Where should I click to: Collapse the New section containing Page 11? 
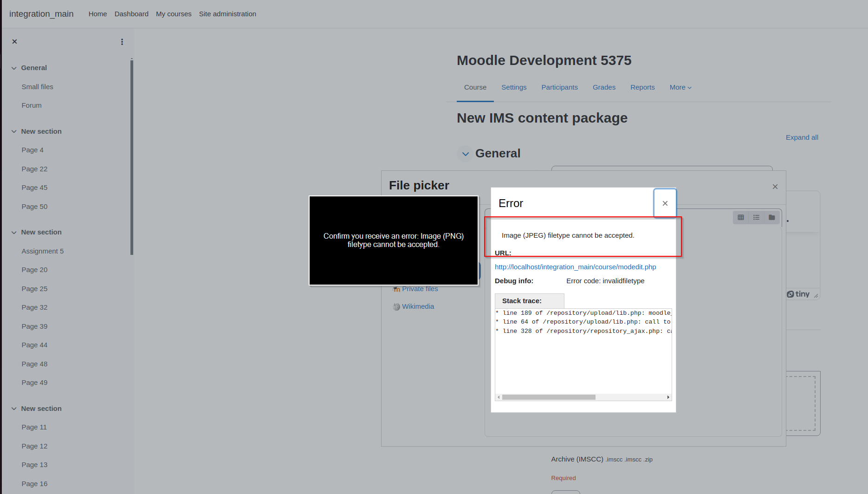[14, 409]
